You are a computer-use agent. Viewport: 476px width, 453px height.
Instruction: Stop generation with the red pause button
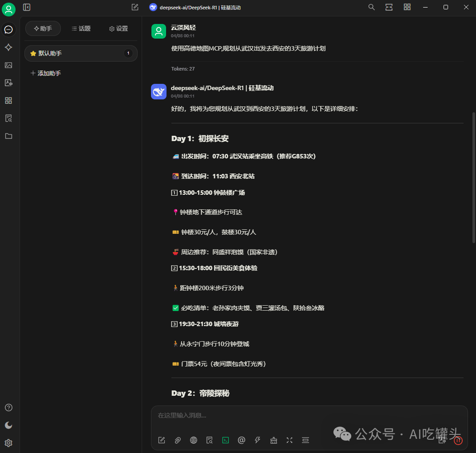click(x=458, y=440)
